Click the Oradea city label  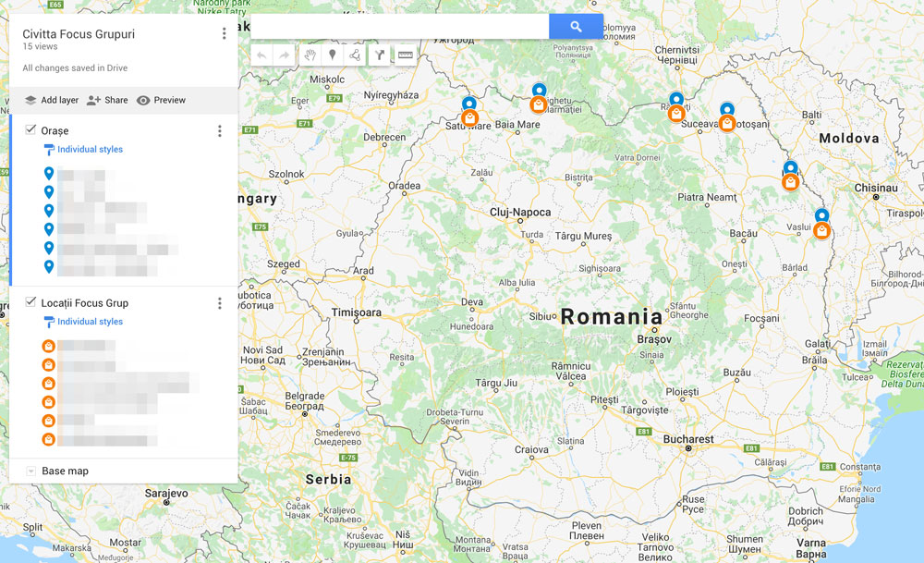click(405, 186)
